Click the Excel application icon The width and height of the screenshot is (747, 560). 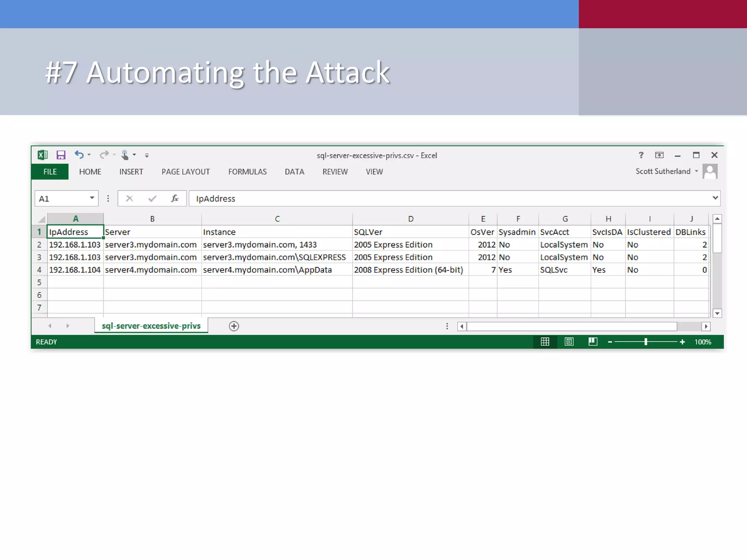[43, 155]
